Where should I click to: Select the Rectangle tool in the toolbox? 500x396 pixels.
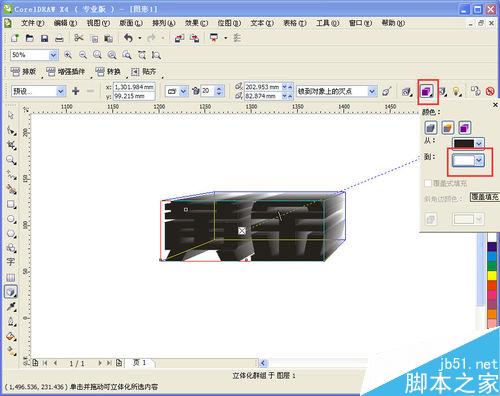click(11, 204)
